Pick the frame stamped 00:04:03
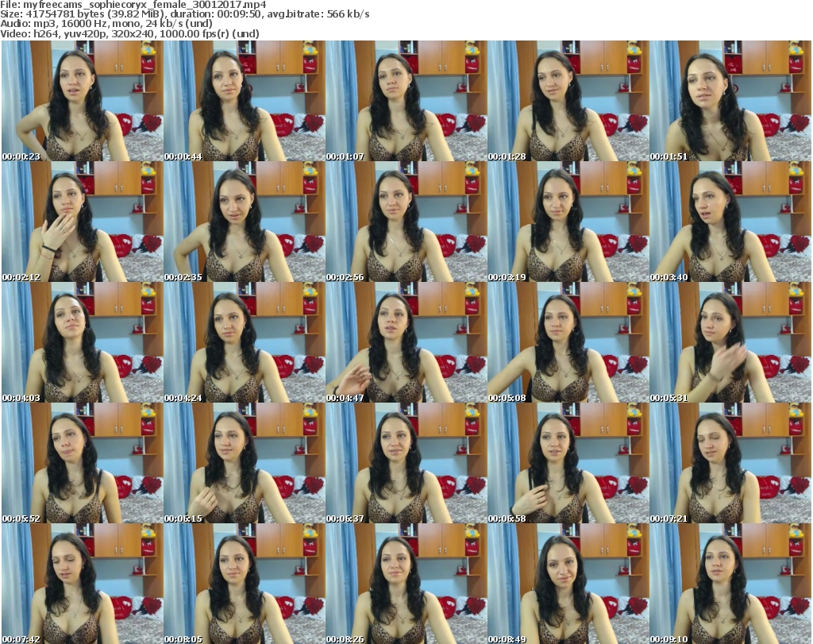This screenshot has height=644, width=813. (x=82, y=342)
